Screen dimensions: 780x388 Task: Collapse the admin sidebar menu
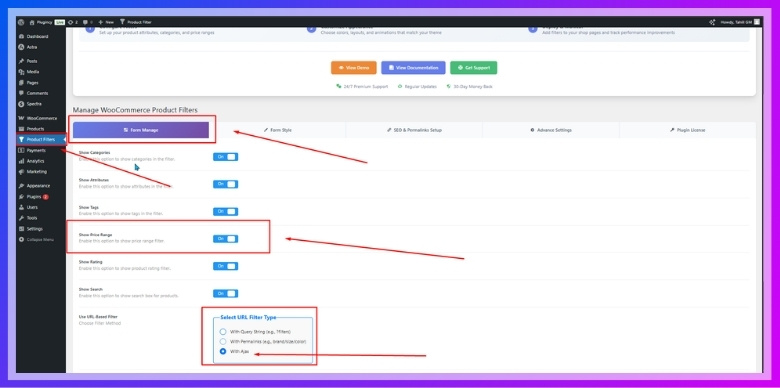pos(41,240)
